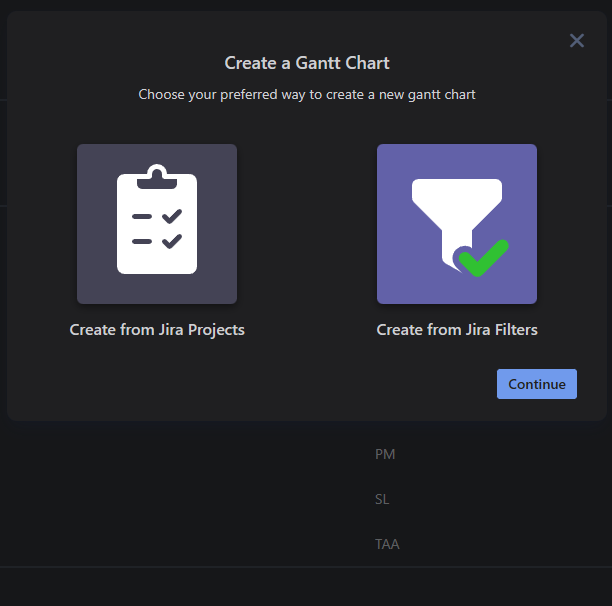Click the SL entry behind the dialog
Screen dimensions: 612x606
pyautogui.click(x=382, y=499)
